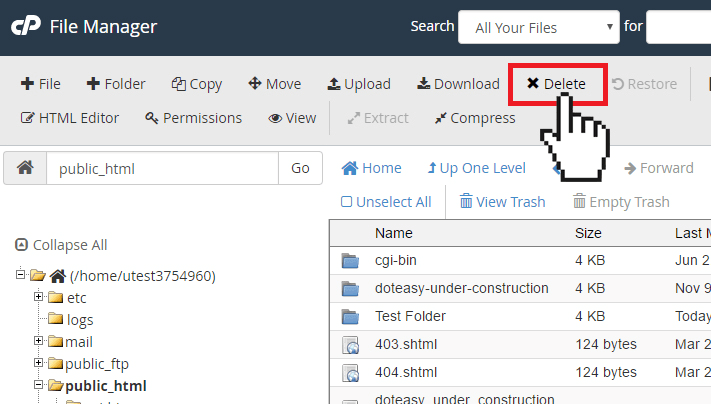Screen dimensions: 711x404
Task: Click the 404.shtml file icon
Action: tap(351, 373)
